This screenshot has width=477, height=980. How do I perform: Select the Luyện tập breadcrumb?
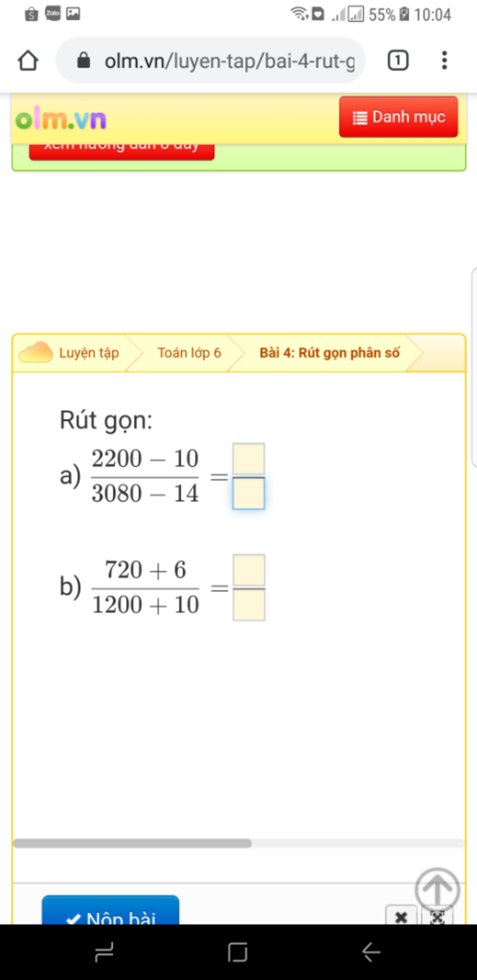(x=89, y=353)
